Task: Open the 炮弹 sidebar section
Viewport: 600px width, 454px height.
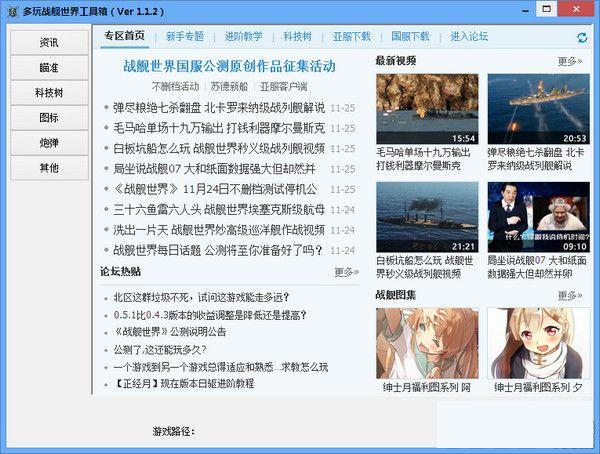Action: pyautogui.click(x=49, y=143)
